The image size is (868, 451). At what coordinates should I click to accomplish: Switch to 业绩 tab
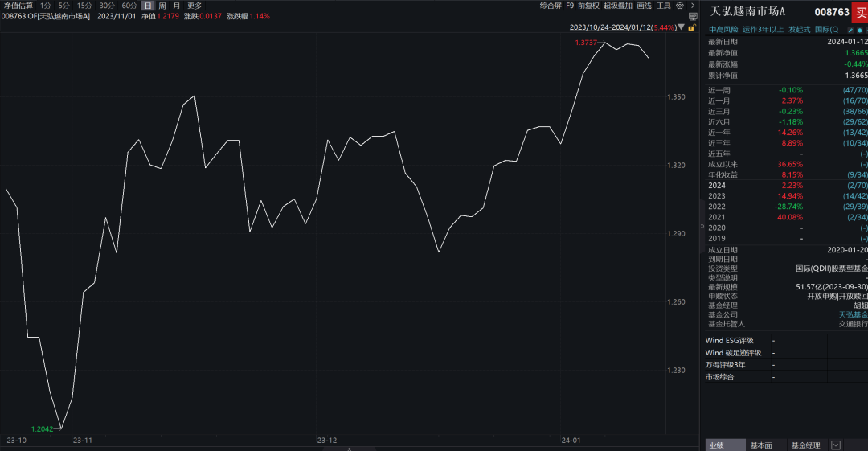[726, 445]
